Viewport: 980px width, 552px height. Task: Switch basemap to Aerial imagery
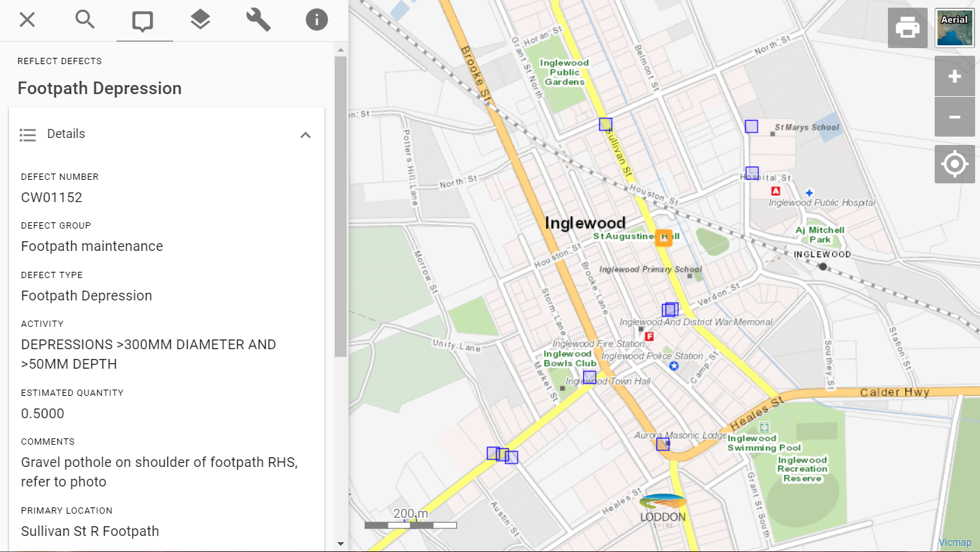[954, 29]
